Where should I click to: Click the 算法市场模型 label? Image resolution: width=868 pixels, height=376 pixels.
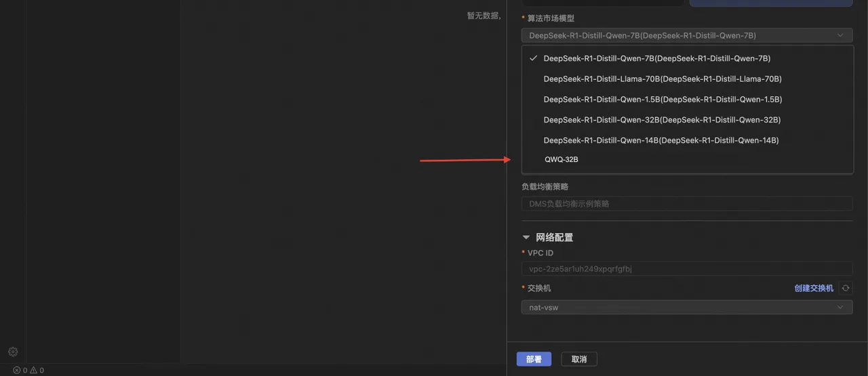click(551, 18)
